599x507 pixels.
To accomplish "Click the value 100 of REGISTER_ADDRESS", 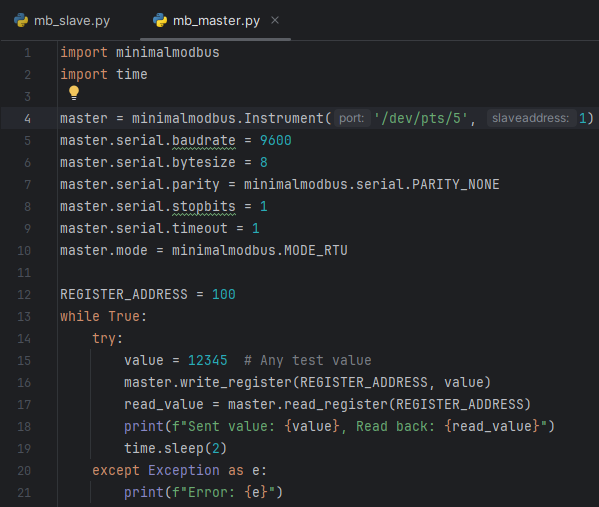I will (x=224, y=295).
